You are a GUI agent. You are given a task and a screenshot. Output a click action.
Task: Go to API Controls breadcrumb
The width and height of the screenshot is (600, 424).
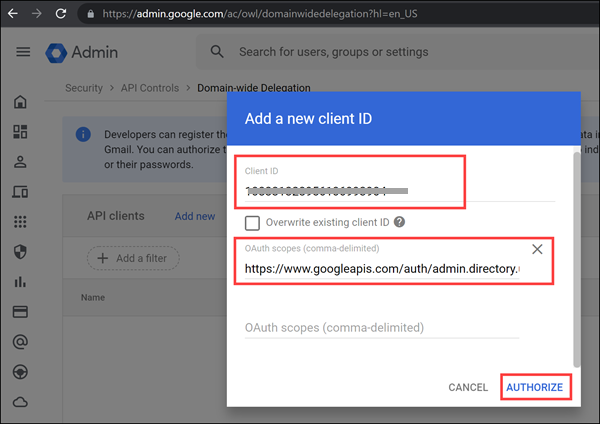150,88
